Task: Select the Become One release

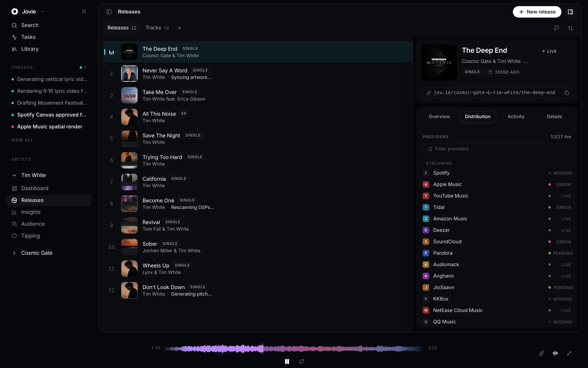Action: pos(258,204)
